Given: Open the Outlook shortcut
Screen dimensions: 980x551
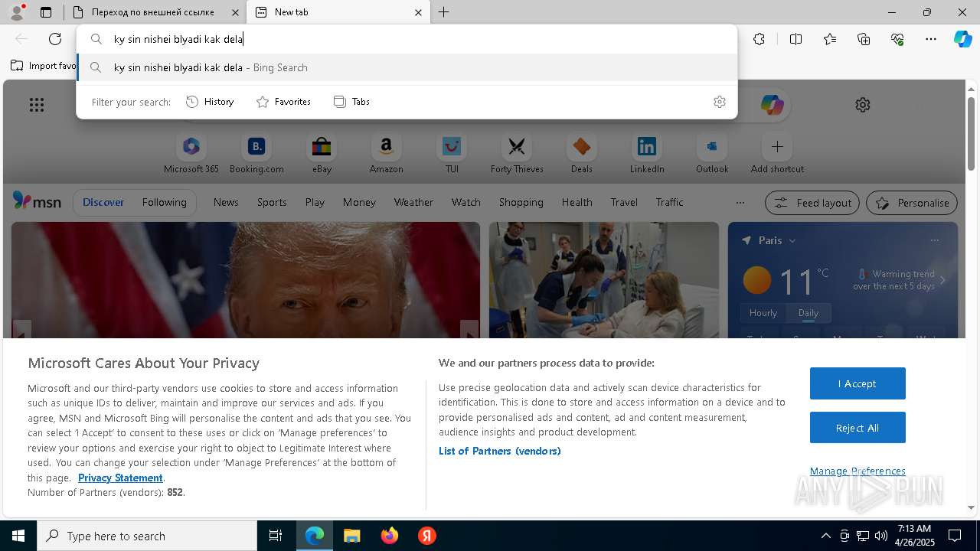Looking at the screenshot, I should tap(712, 154).
